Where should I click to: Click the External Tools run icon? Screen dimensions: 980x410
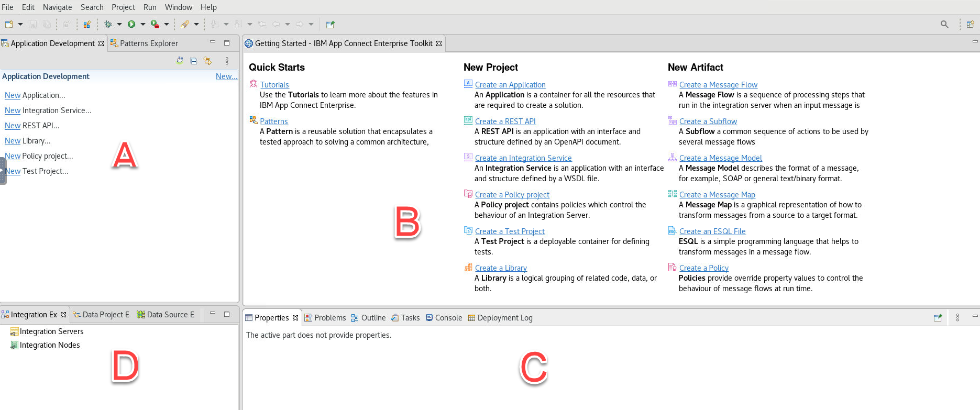coord(155,24)
